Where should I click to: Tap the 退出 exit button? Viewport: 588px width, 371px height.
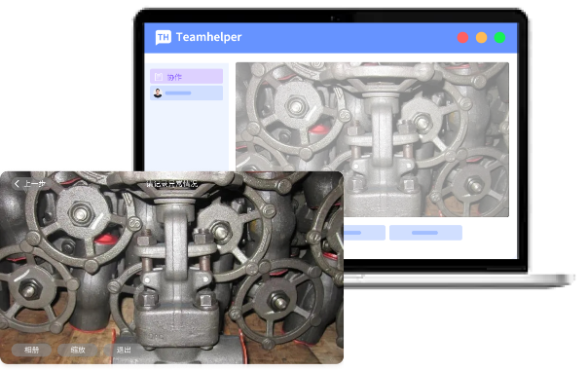click(x=124, y=350)
